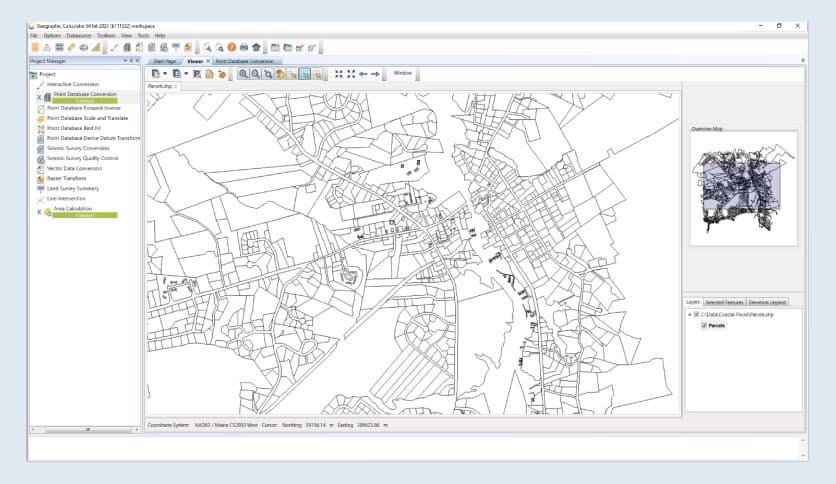Click the left arrow previous view icon
The image size is (836, 484).
click(363, 73)
